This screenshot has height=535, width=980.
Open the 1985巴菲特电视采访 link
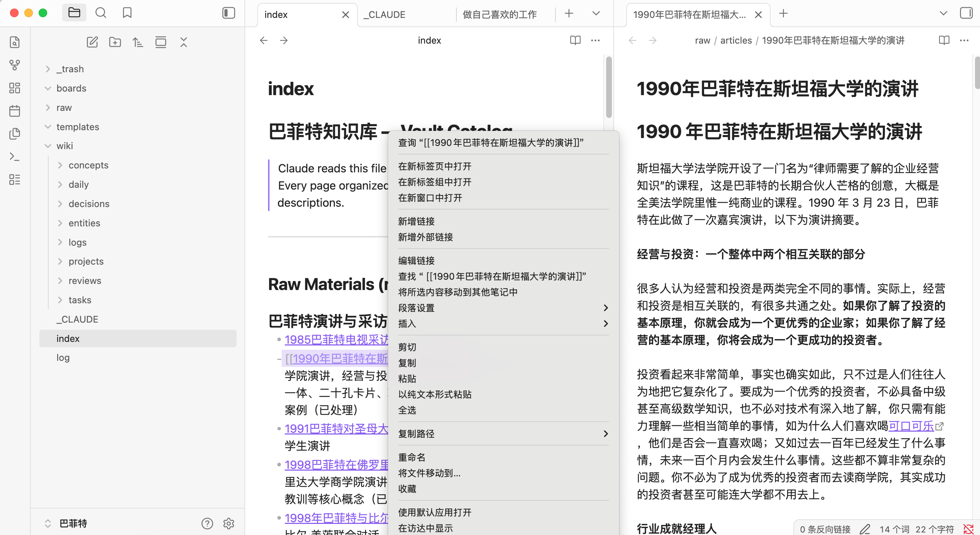click(336, 340)
